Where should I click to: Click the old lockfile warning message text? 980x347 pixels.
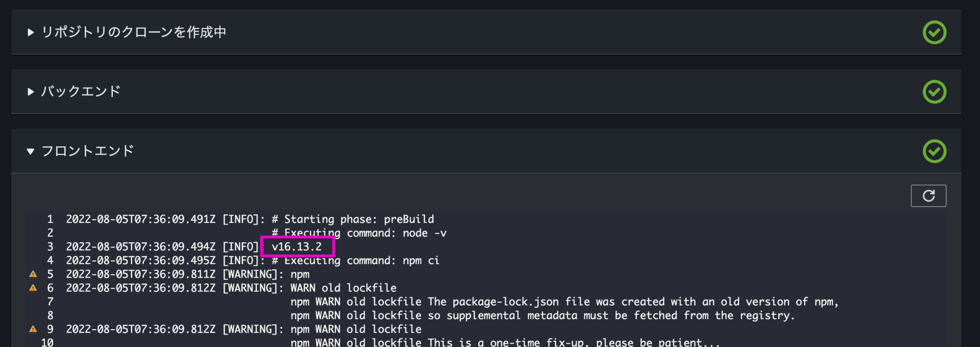click(x=565, y=302)
